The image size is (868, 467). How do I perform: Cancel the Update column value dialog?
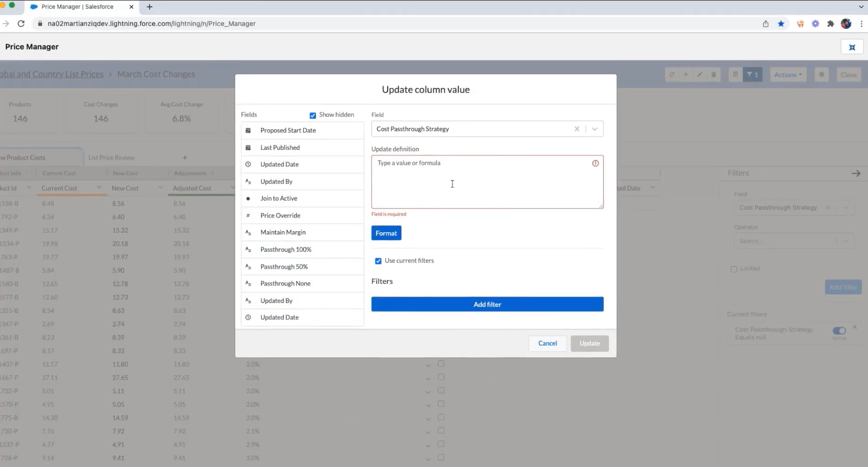547,343
